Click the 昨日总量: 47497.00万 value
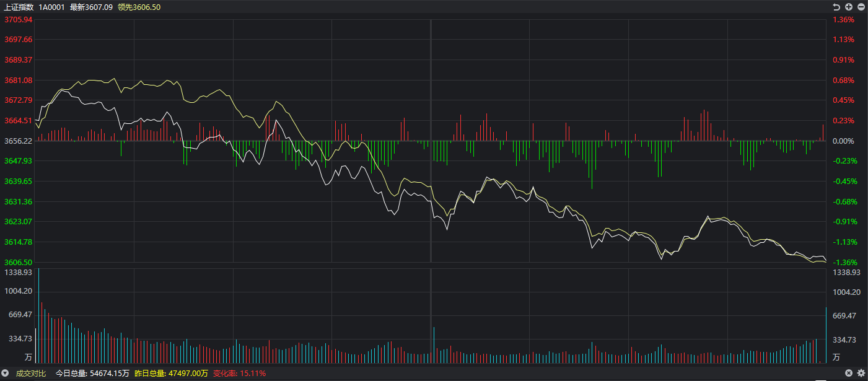868x381 pixels. tap(171, 373)
